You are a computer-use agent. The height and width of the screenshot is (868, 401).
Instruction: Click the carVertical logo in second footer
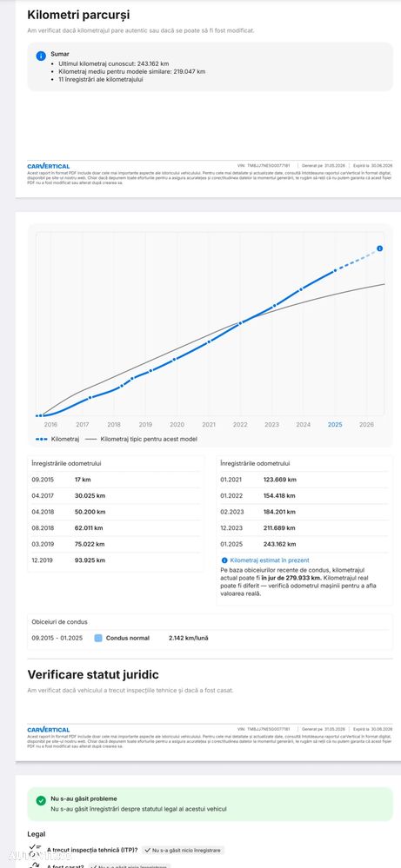tap(48, 730)
